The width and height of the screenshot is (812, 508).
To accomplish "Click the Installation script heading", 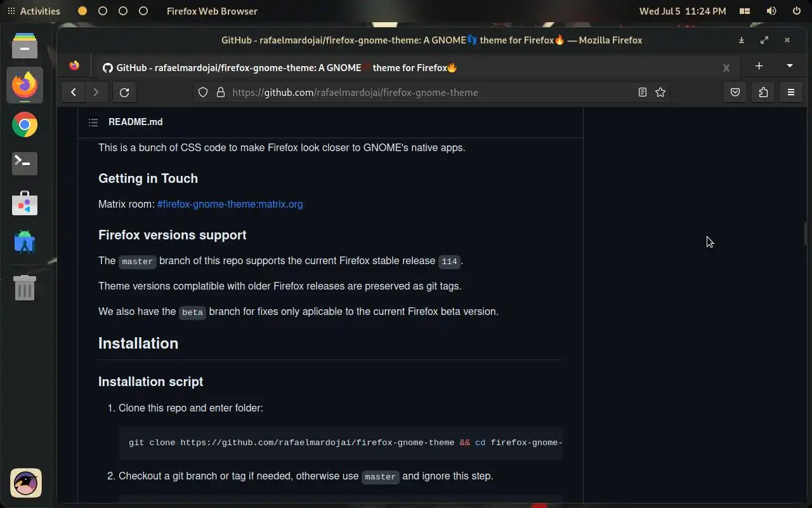I will click(x=150, y=382).
